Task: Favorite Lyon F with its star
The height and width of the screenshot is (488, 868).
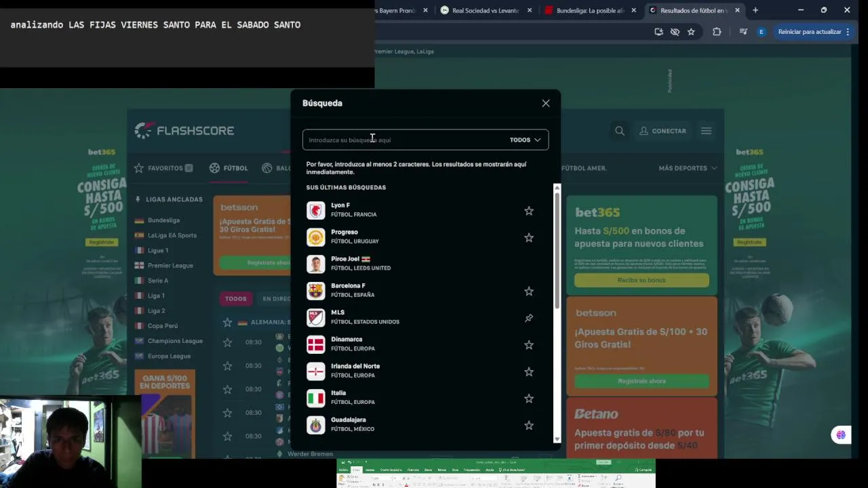Action: pyautogui.click(x=529, y=211)
